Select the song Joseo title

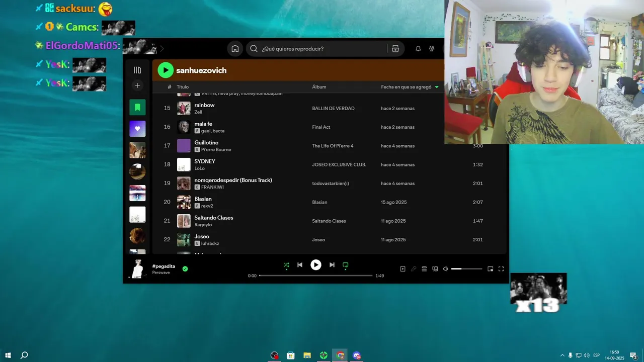tap(202, 236)
